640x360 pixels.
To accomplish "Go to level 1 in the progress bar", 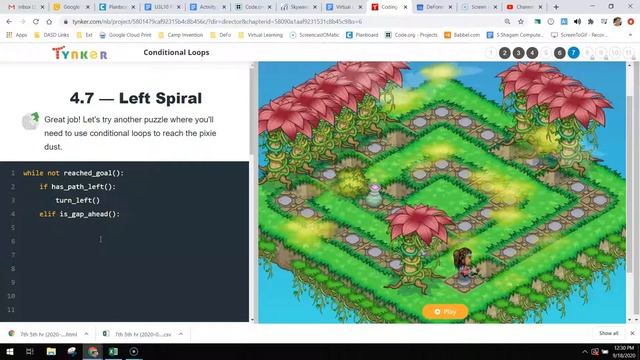I will [x=491, y=53].
